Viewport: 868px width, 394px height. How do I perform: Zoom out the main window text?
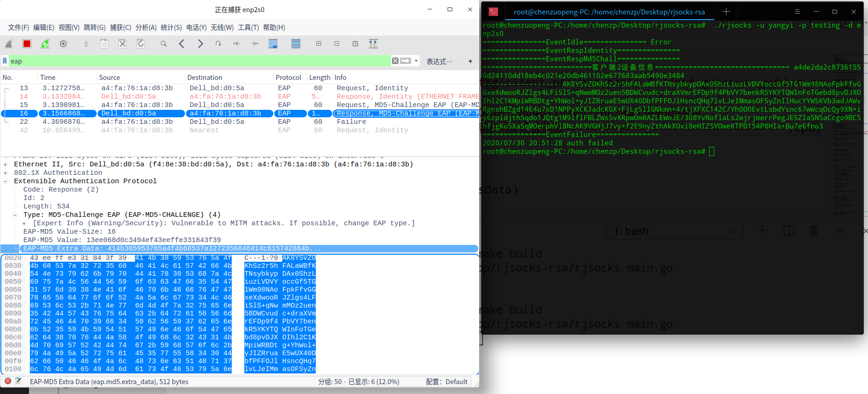337,44
